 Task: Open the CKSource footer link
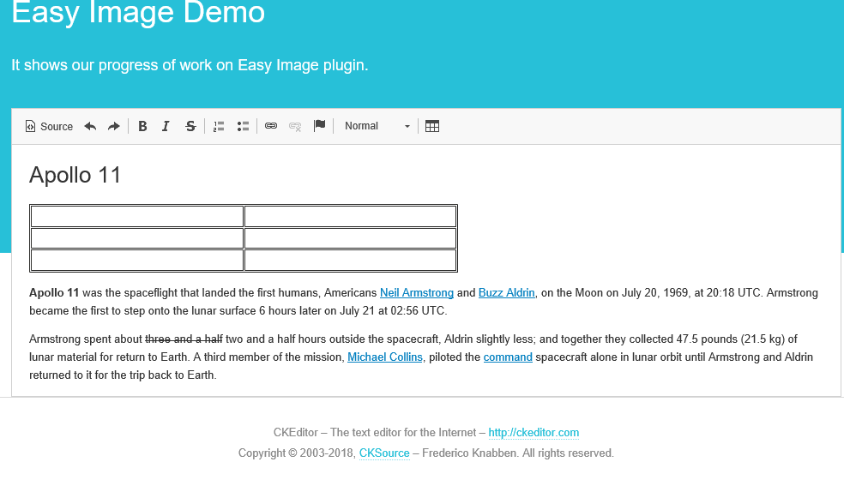pos(384,453)
